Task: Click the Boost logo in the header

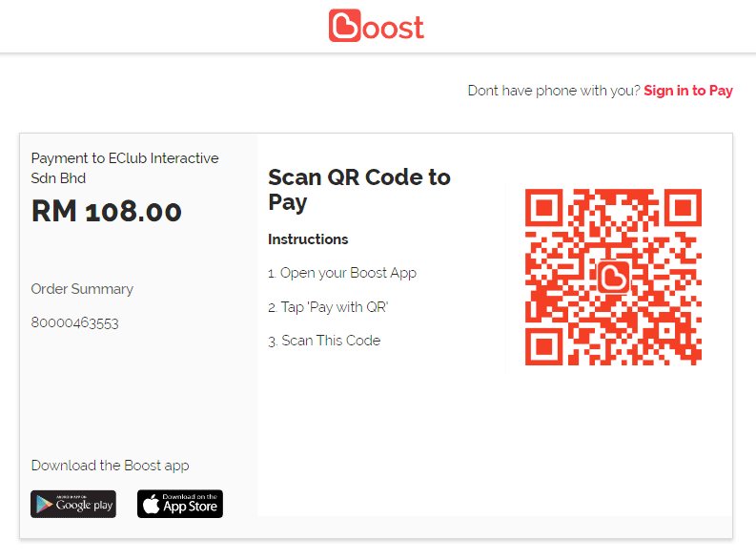Action: (377, 27)
